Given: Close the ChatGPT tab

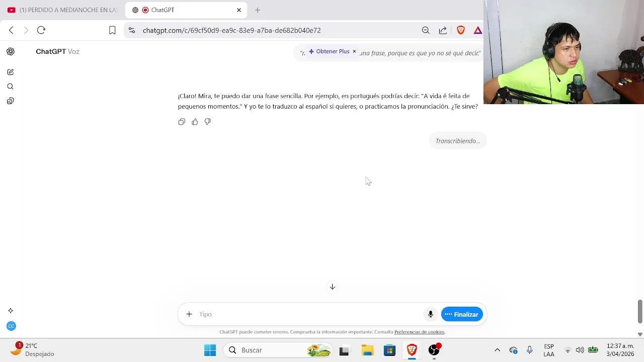Looking at the screenshot, I should pyautogui.click(x=239, y=10).
